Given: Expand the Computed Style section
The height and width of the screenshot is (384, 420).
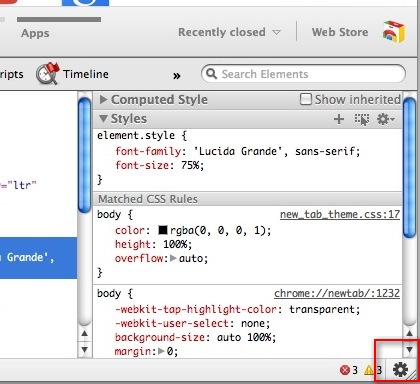Looking at the screenshot, I should (103, 99).
